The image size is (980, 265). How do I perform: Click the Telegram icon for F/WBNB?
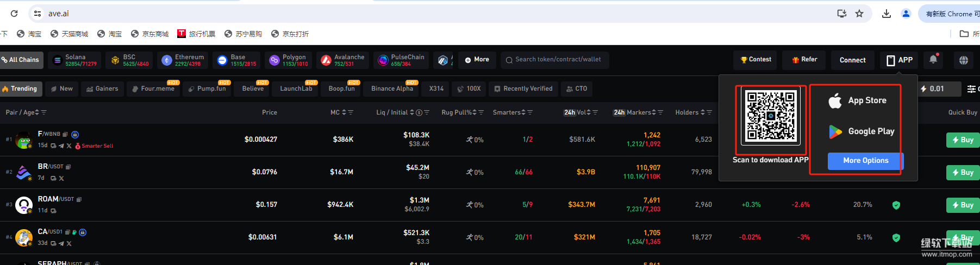(x=61, y=146)
